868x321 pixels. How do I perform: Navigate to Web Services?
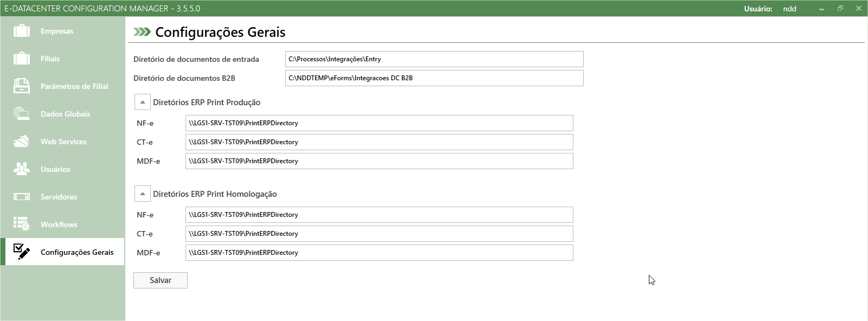(x=62, y=142)
